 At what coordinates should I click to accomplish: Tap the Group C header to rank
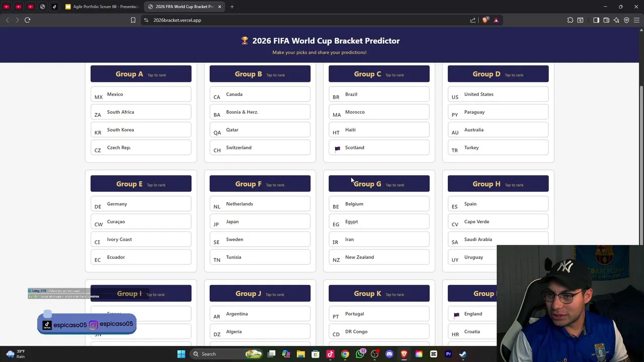(379, 74)
